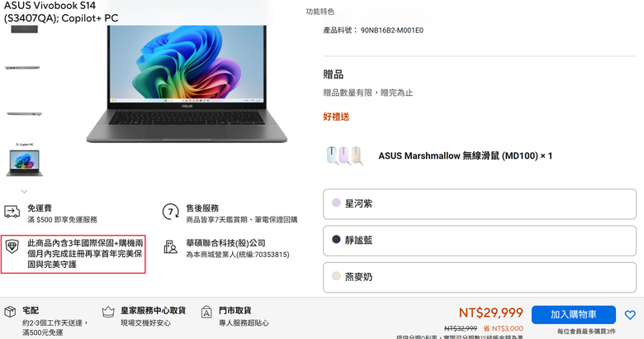Click the warranty shield icon
Image resolution: width=644 pixels, height=339 pixels.
coord(12,246)
